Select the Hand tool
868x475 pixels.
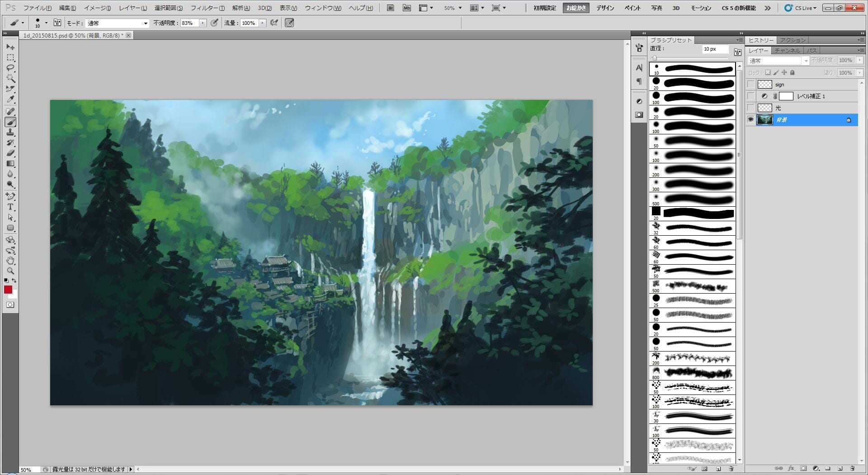coord(10,261)
